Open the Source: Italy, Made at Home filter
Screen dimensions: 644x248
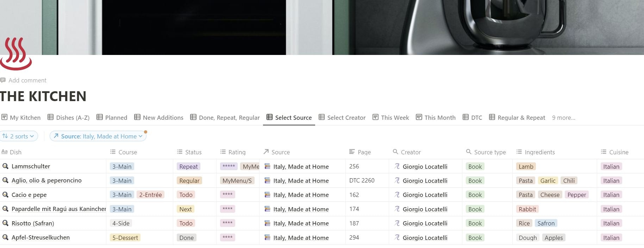pos(98,136)
